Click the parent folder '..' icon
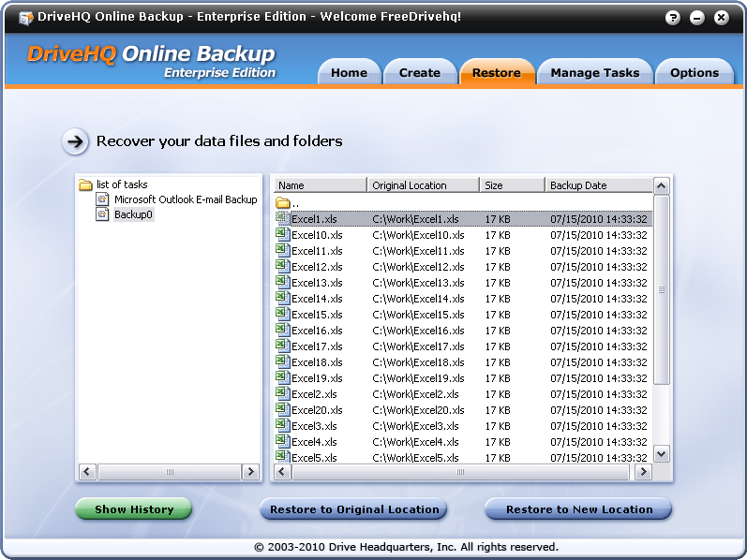Viewport: 747px width, 560px height. pos(282,202)
